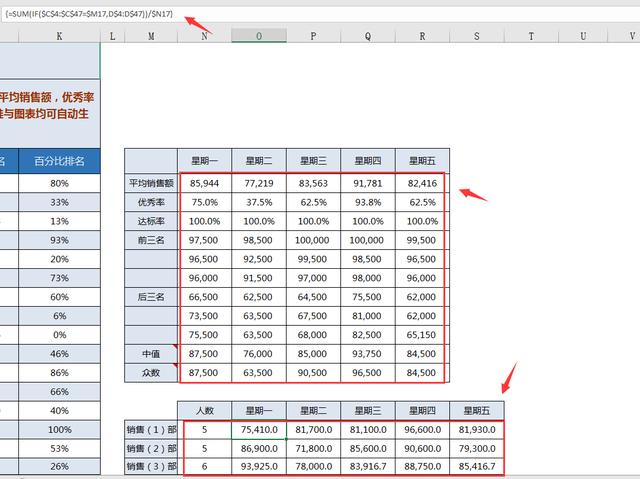Click Monday average sales value 85,944
Screen dimensions: 640x479
coord(205,183)
